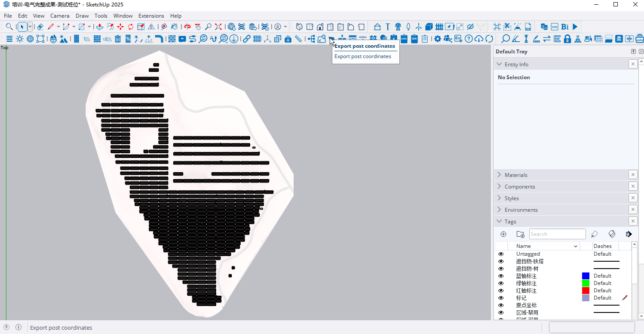Click the kWh clipboard icon
The image size is (644, 334).
pyautogui.click(x=404, y=39)
